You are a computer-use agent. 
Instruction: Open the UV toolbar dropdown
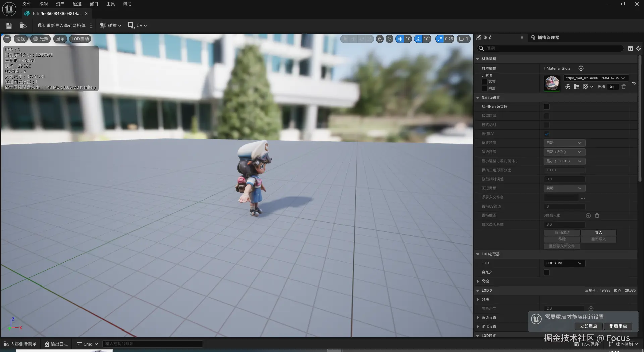tap(138, 26)
